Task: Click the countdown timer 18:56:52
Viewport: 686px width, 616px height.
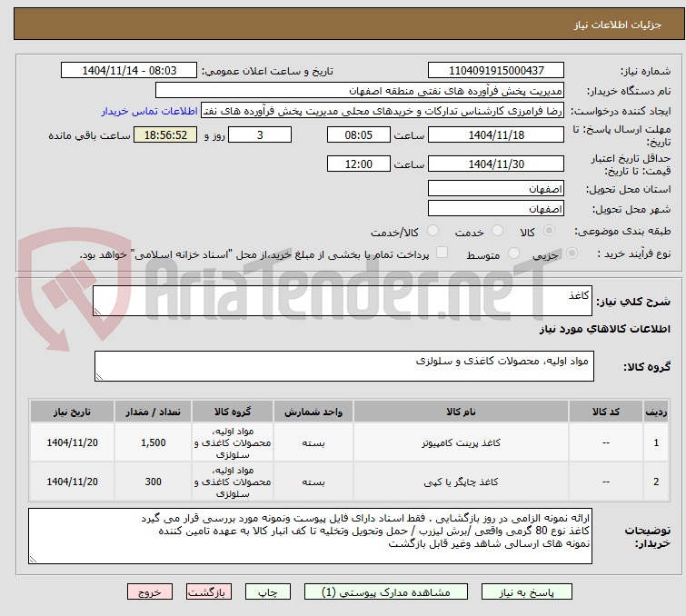Action: click(x=165, y=134)
